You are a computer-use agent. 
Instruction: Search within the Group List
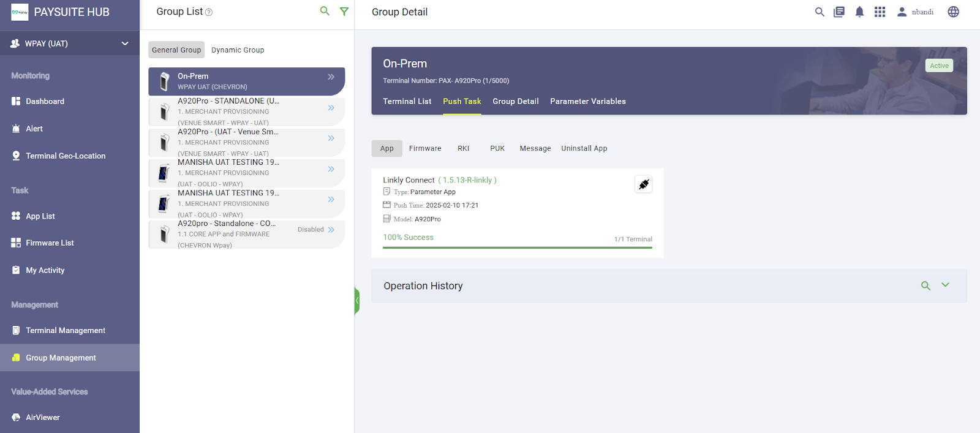pyautogui.click(x=325, y=11)
